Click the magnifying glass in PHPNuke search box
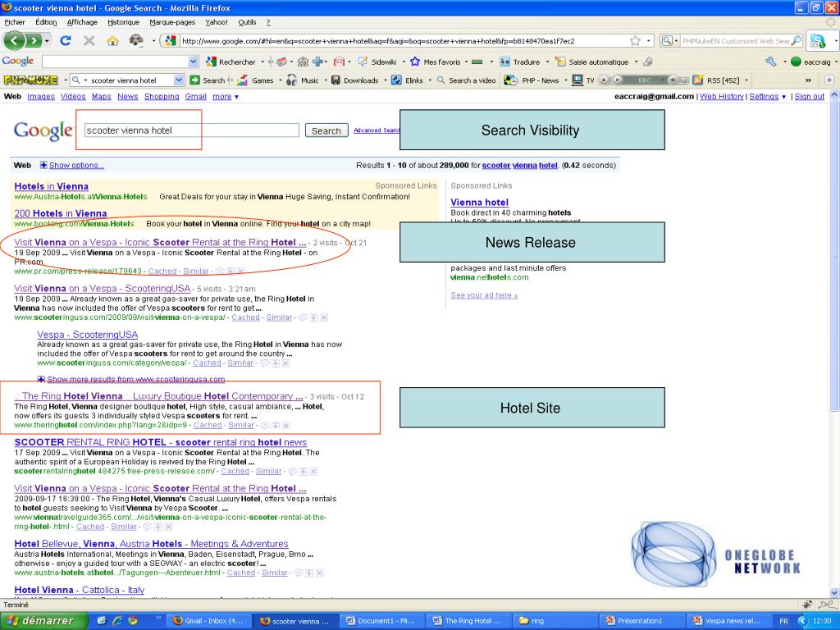 [x=796, y=41]
